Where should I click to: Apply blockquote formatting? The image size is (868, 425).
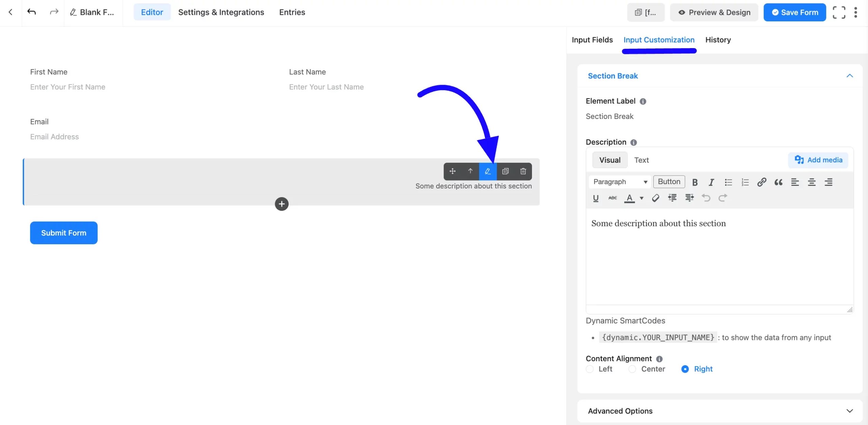click(x=778, y=182)
